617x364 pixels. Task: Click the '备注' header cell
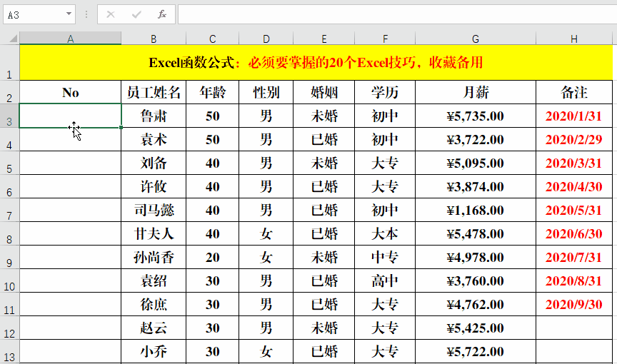point(574,92)
